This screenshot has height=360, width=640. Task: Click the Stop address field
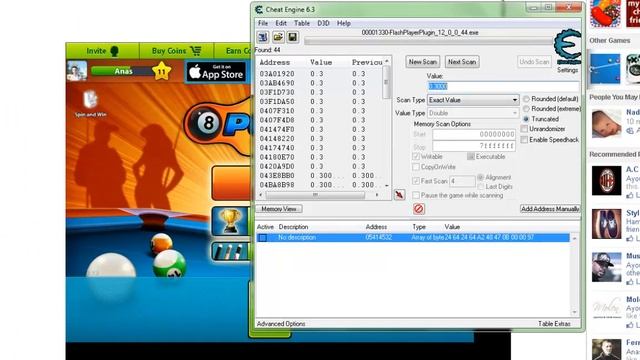[x=474, y=146]
